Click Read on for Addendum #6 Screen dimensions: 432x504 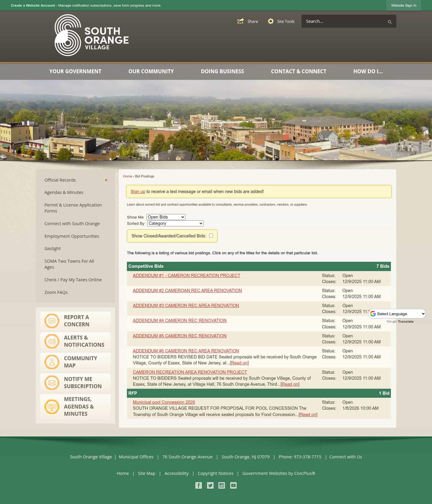tap(239, 363)
